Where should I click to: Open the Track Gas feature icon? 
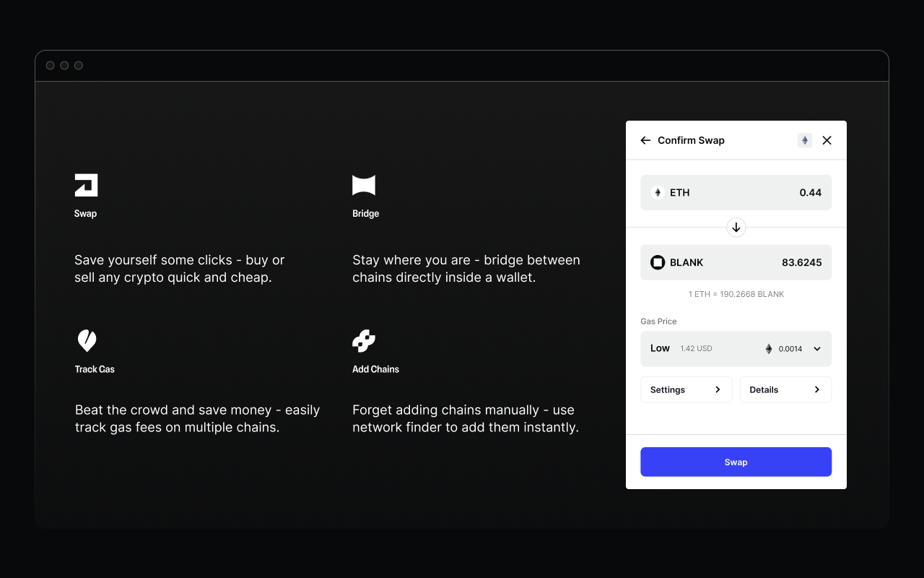point(87,340)
